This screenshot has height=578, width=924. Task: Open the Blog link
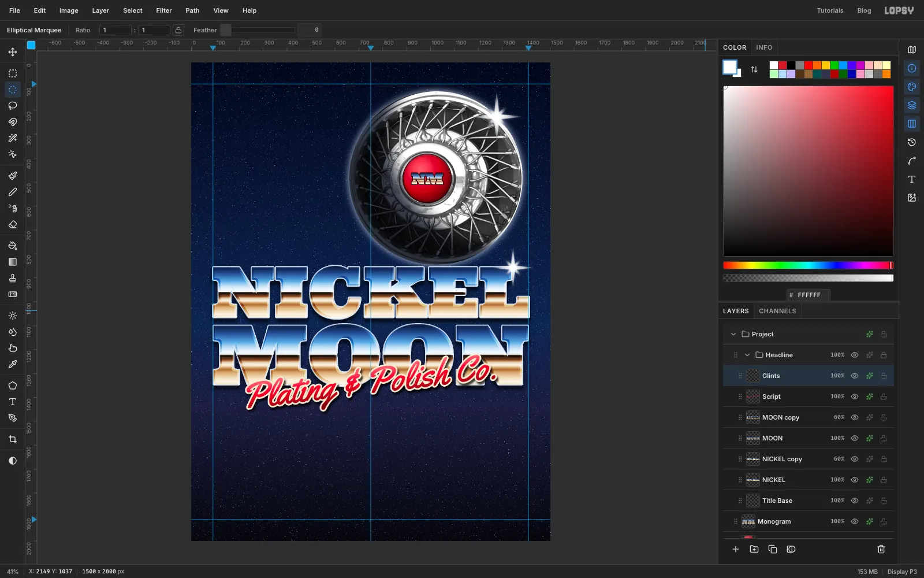[864, 10]
